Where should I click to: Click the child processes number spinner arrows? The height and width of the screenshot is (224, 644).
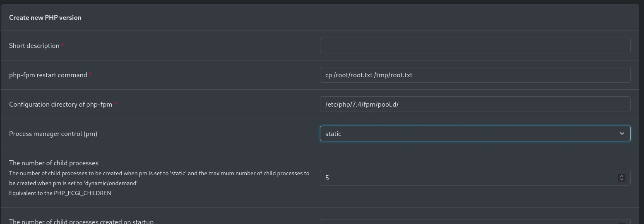pyautogui.click(x=621, y=178)
